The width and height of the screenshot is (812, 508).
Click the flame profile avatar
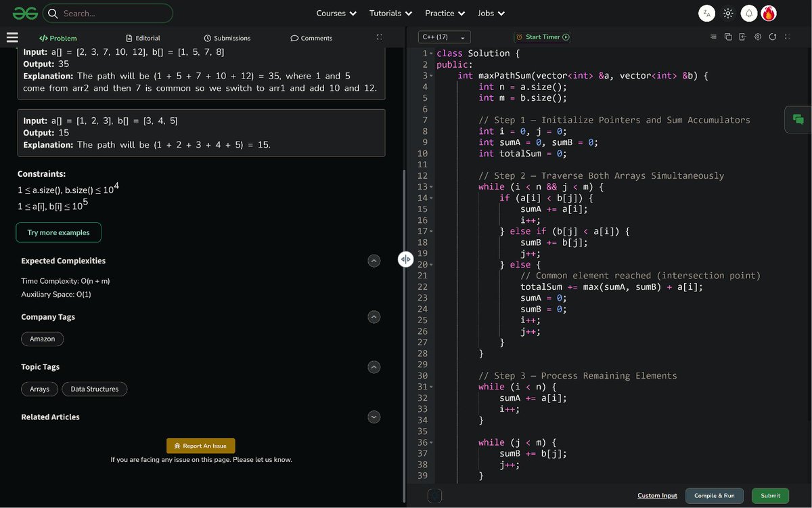pos(769,13)
